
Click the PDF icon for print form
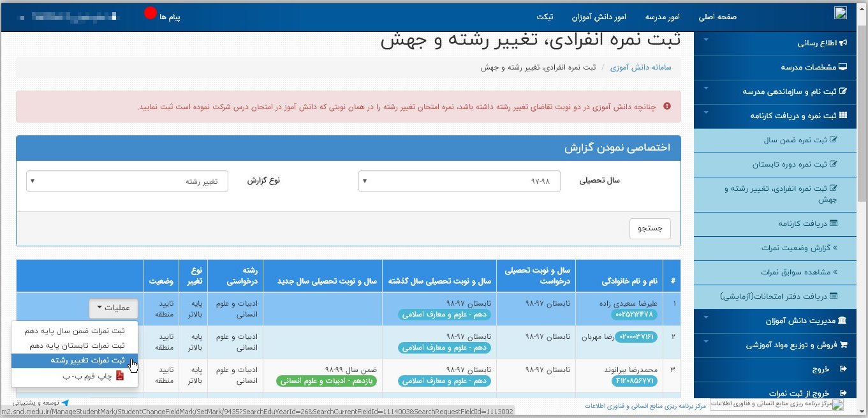(x=119, y=377)
